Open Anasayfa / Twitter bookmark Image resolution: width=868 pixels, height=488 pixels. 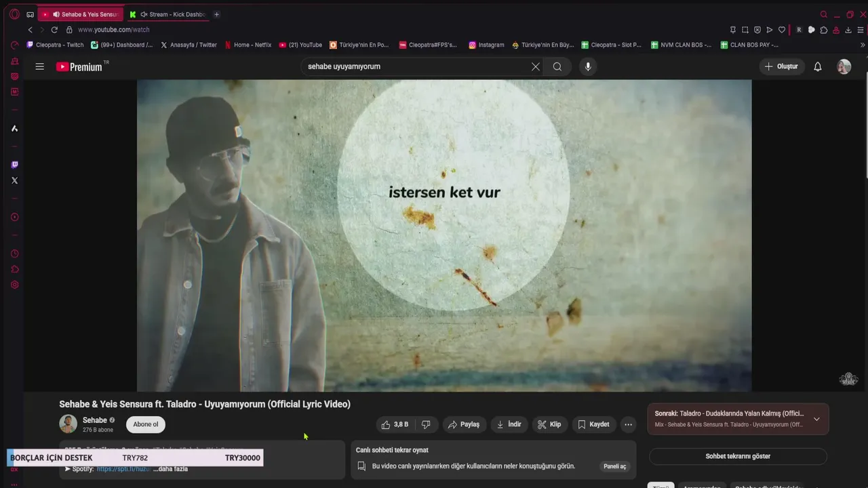coord(189,45)
